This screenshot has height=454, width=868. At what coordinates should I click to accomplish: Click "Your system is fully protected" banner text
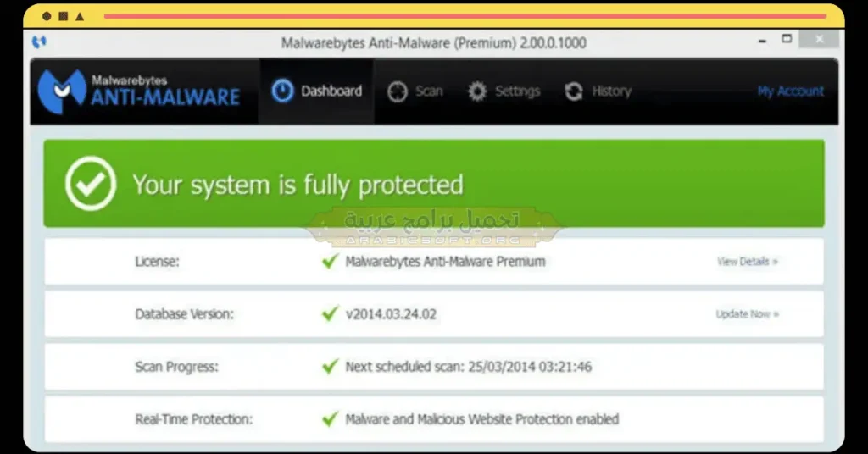click(298, 185)
